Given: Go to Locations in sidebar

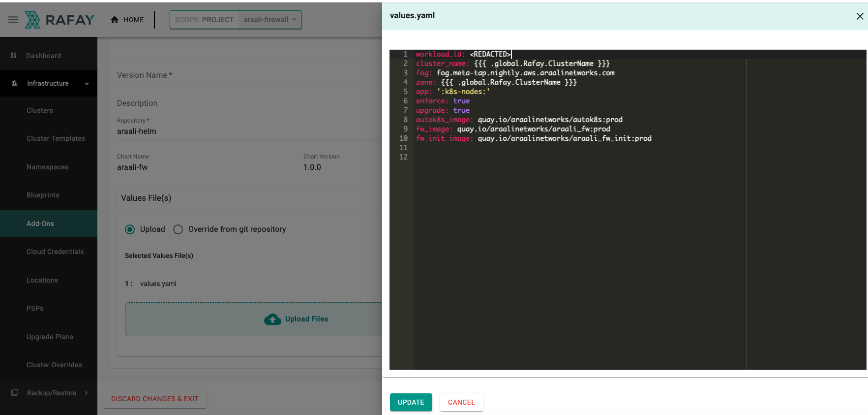Looking at the screenshot, I should click(x=42, y=280).
